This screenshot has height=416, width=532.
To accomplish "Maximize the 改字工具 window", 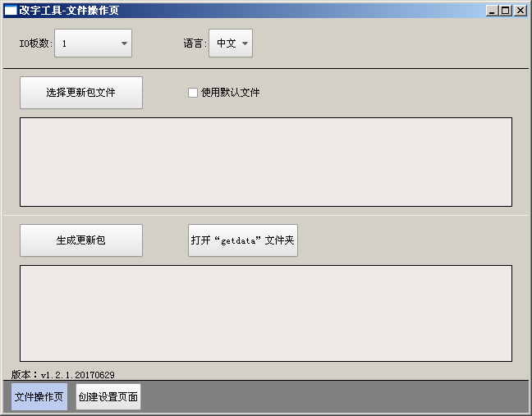I will 506,11.
